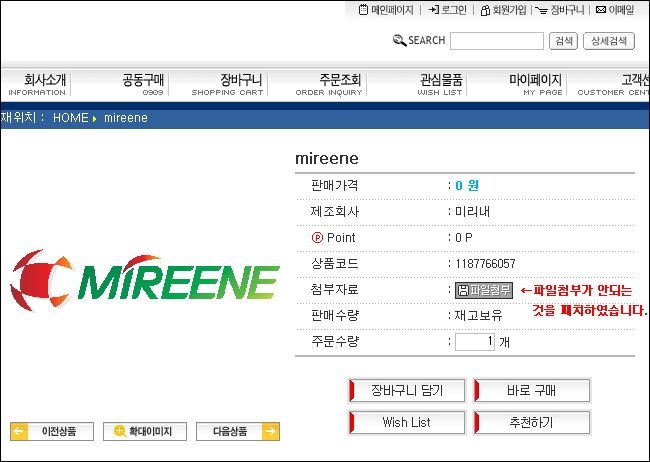Click HOME in the breadcrumb path
The height and width of the screenshot is (462, 650).
(71, 118)
